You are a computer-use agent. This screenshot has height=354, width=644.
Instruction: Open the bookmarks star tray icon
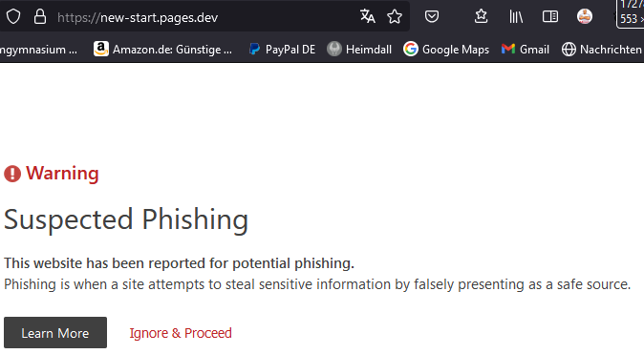[481, 16]
